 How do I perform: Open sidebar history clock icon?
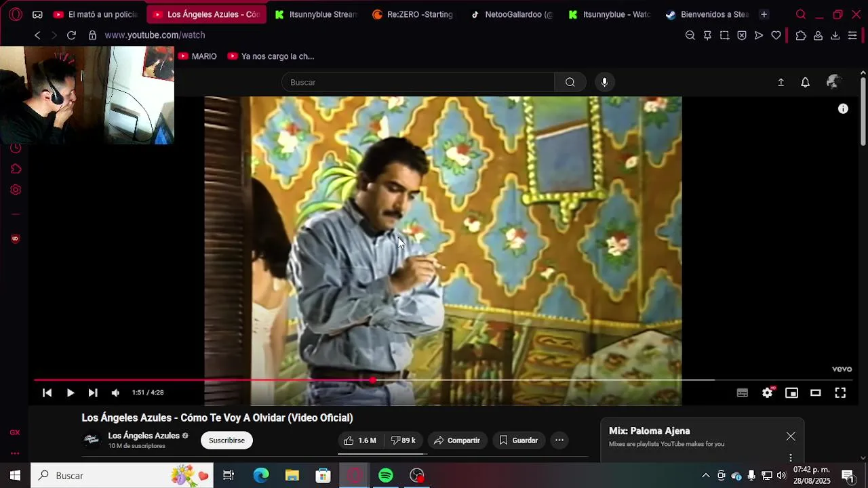point(16,148)
